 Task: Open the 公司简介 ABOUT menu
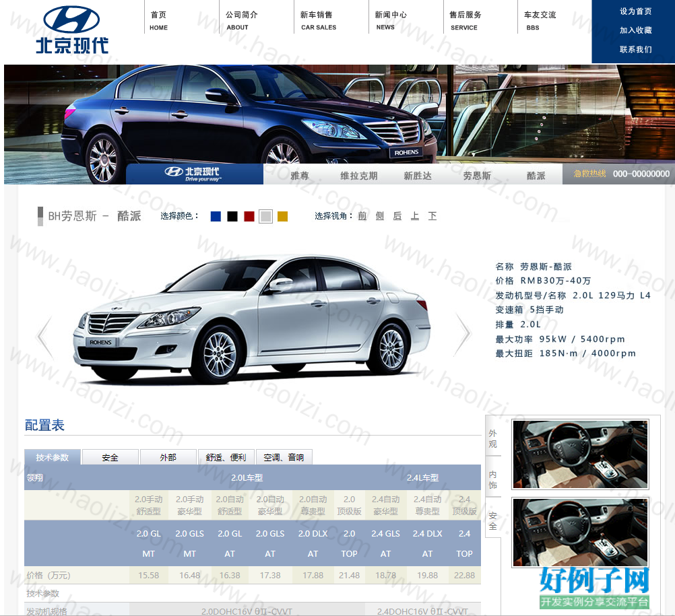pyautogui.click(x=241, y=21)
